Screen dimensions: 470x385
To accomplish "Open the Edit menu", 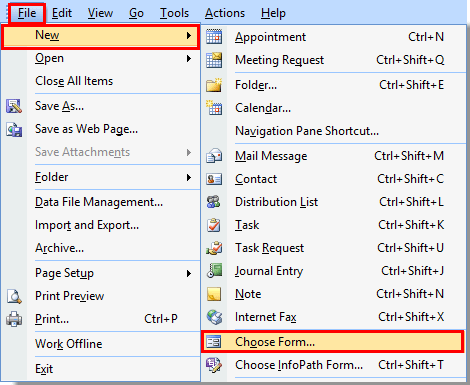I will click(x=62, y=13).
